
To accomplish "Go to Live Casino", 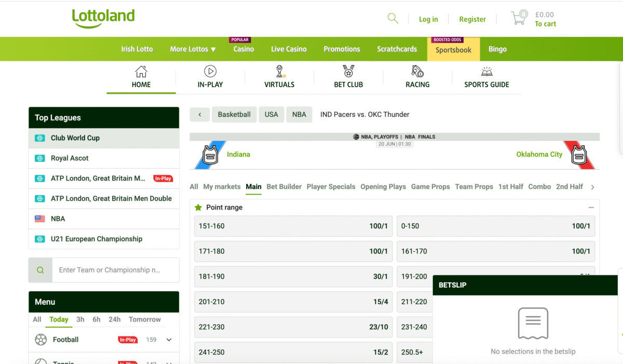I will pyautogui.click(x=289, y=49).
